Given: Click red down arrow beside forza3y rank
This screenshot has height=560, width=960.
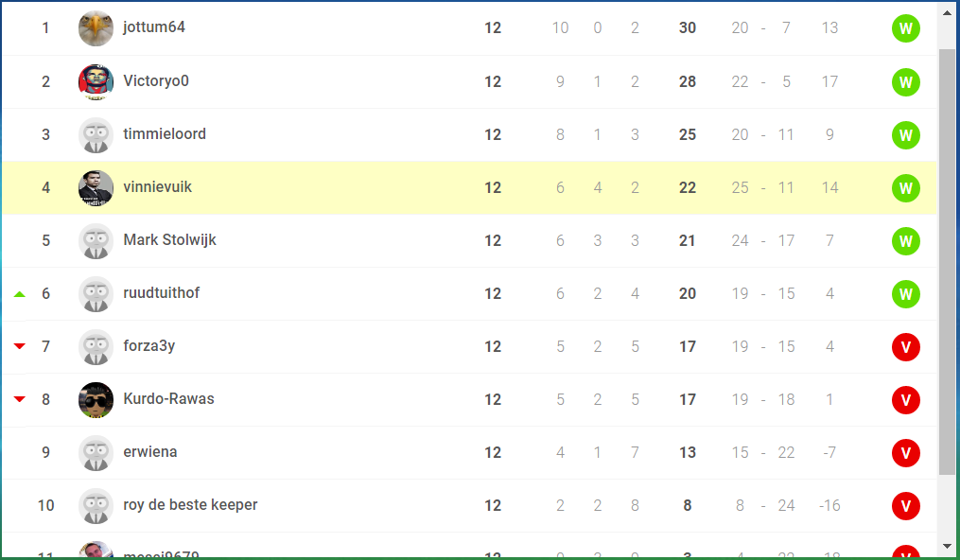Looking at the screenshot, I should coord(20,346).
